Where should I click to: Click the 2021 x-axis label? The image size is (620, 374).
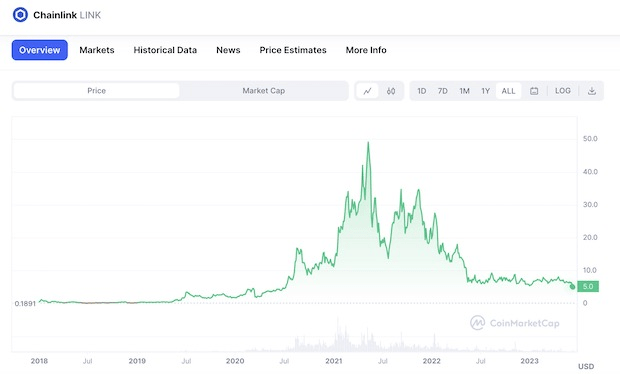click(334, 361)
